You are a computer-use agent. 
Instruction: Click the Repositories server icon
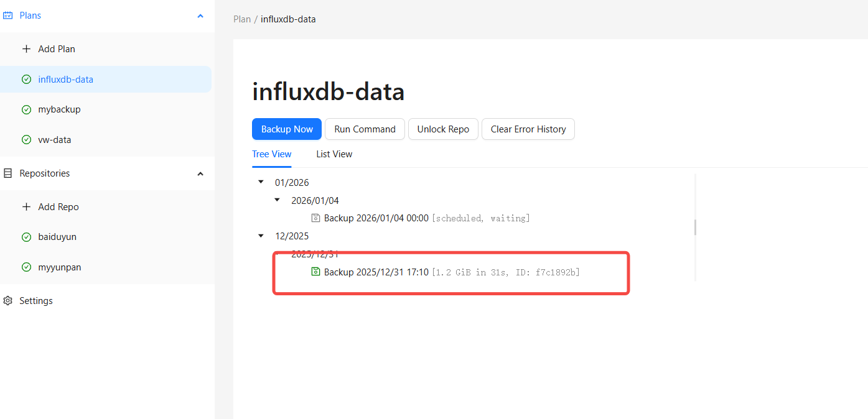[8, 173]
